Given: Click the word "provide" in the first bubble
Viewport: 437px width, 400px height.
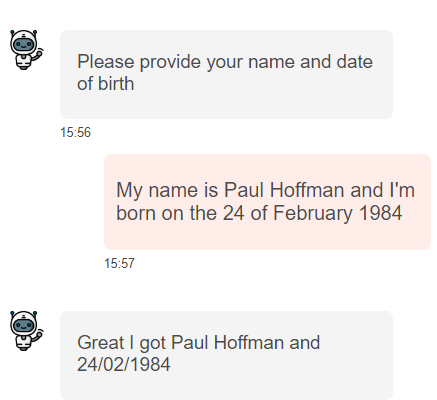Looking at the screenshot, I should coord(170,62).
